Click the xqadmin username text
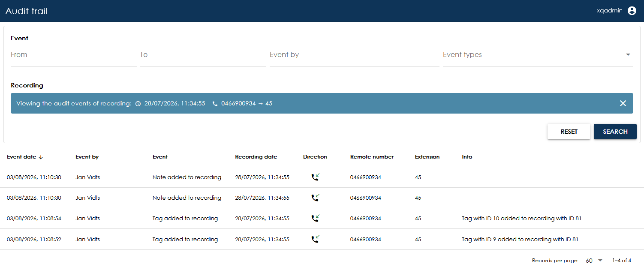Screen dimensions: 644x270 pos(609,11)
